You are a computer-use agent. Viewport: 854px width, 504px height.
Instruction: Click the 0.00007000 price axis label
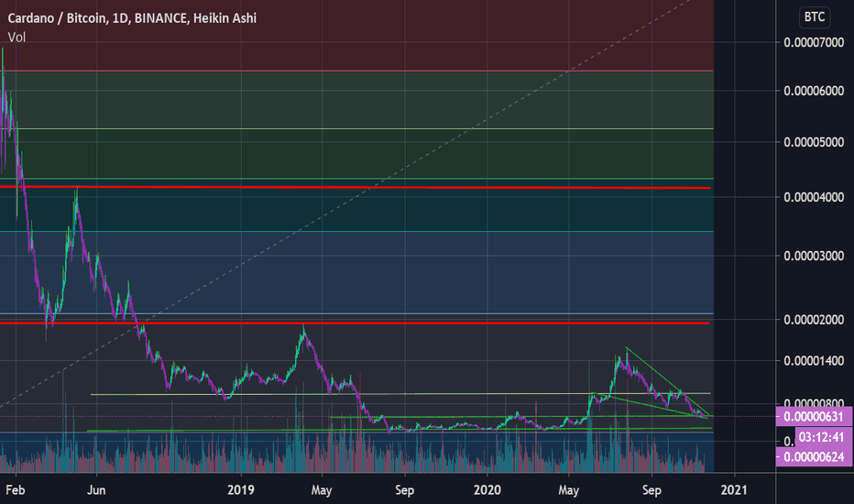click(x=814, y=42)
